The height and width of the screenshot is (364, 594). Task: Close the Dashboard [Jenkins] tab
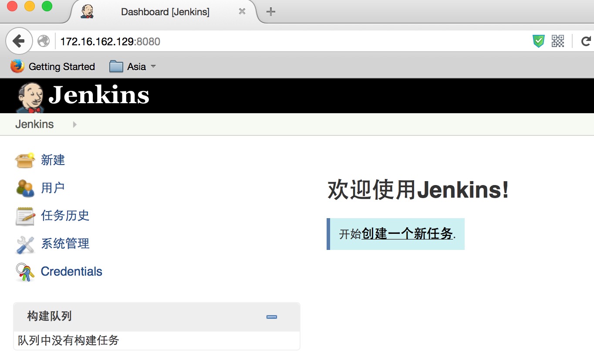pyautogui.click(x=242, y=12)
